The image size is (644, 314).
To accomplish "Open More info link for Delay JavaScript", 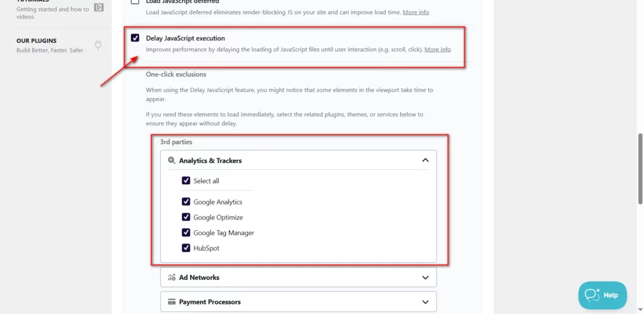I will click(438, 49).
